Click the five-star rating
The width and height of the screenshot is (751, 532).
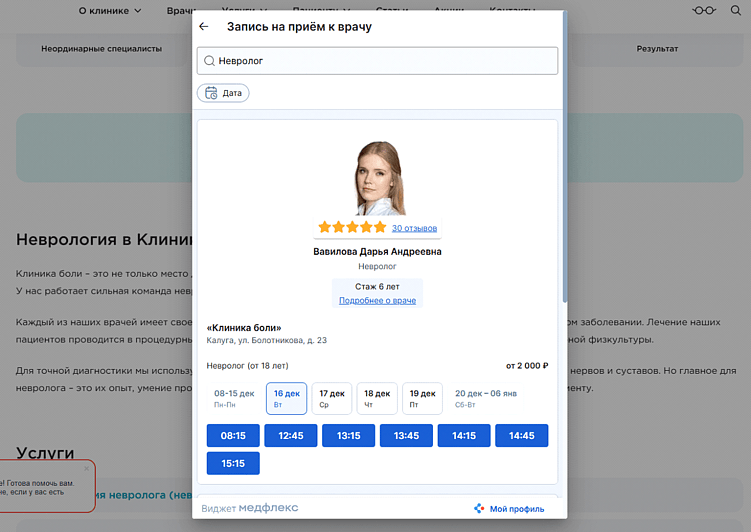point(352,227)
